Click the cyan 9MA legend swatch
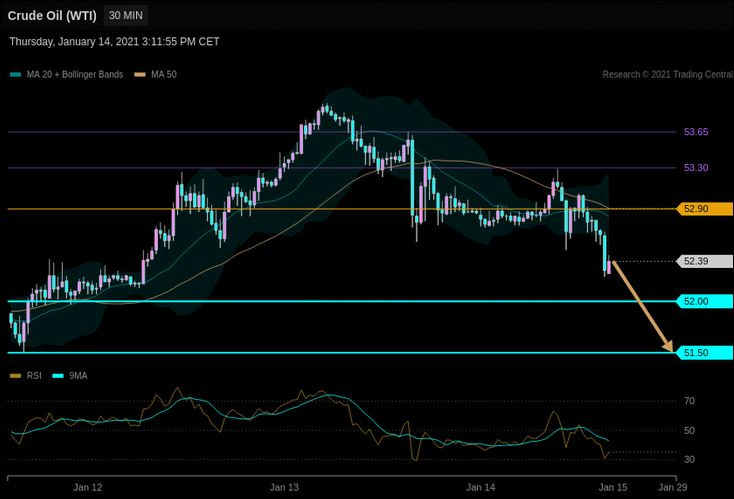Viewport: 734px width, 499px height. tap(58, 376)
